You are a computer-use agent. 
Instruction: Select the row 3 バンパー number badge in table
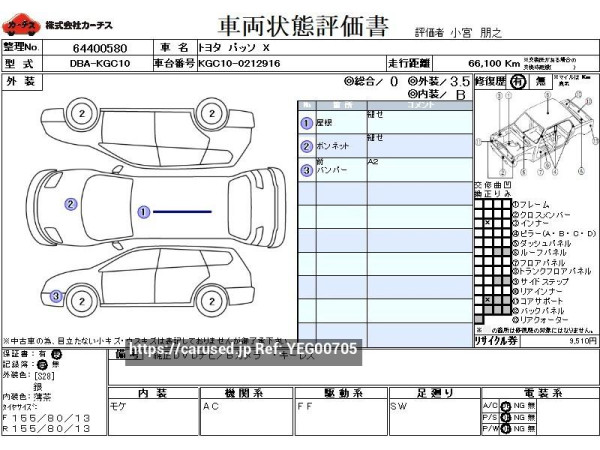pos(306,171)
